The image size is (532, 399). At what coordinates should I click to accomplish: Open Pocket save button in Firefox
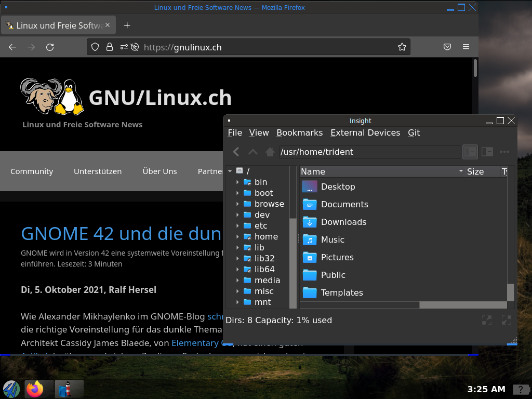point(447,47)
